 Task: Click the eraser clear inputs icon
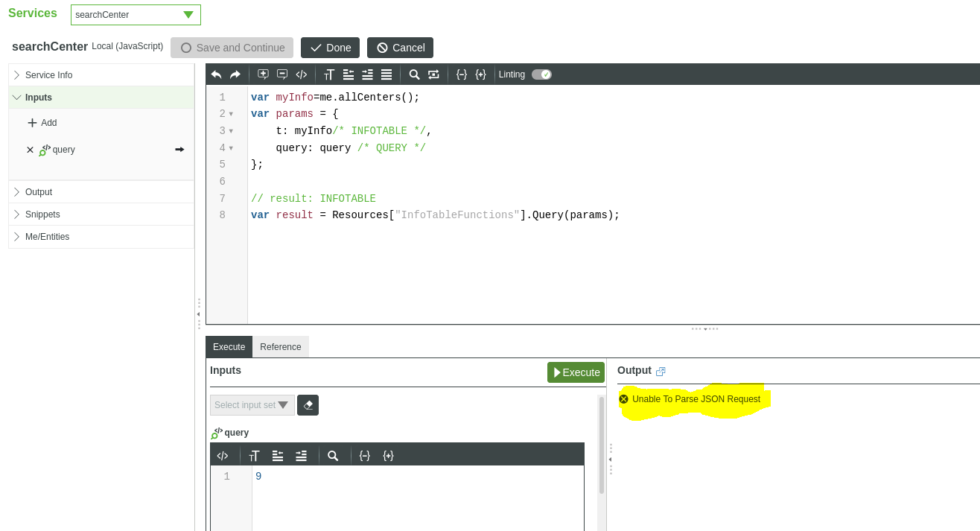point(308,405)
